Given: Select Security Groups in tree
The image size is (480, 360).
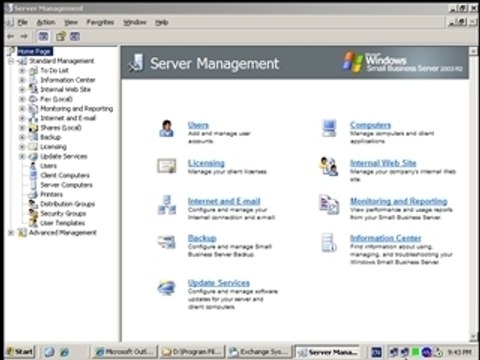Looking at the screenshot, I should (x=63, y=213).
